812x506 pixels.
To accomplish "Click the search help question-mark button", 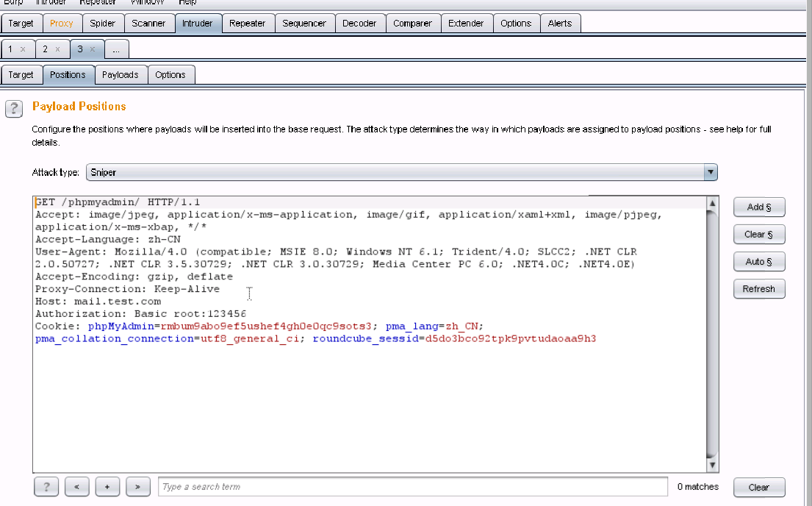I will pyautogui.click(x=46, y=487).
